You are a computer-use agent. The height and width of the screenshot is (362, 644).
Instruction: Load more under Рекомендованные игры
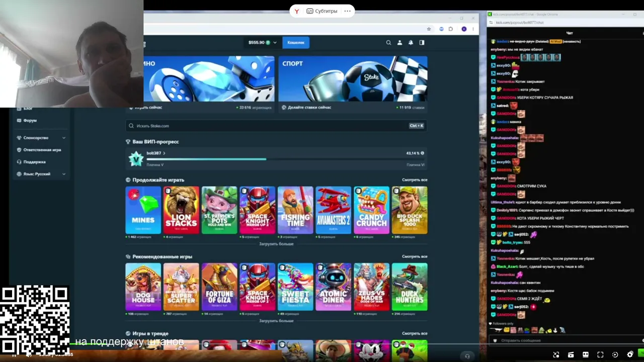[x=276, y=321]
